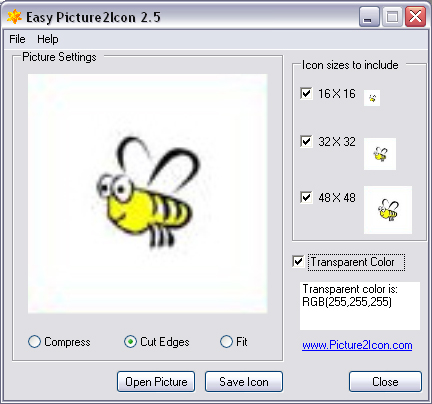Uncheck the 48×48 icon size
The image size is (432, 404).
click(306, 197)
